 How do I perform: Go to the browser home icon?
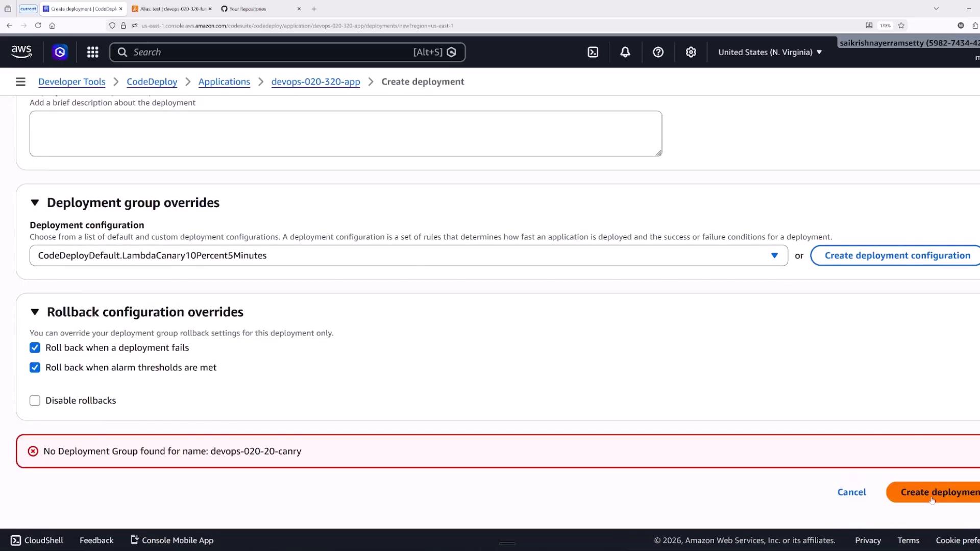pyautogui.click(x=52, y=26)
